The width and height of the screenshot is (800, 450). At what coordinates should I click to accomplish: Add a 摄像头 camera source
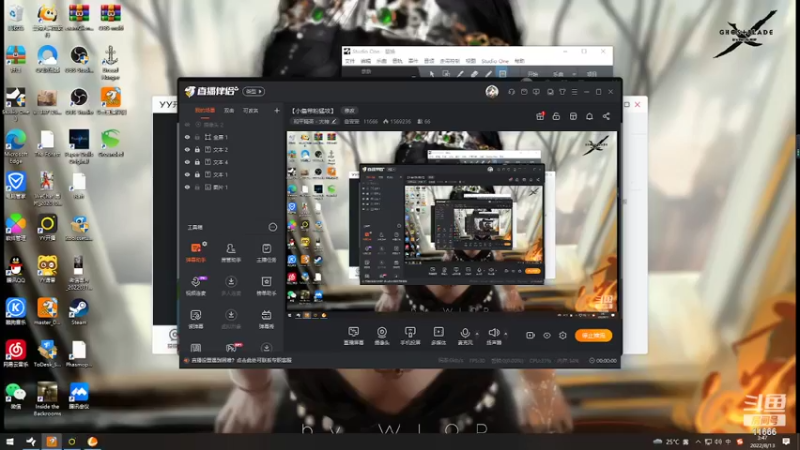[382, 336]
